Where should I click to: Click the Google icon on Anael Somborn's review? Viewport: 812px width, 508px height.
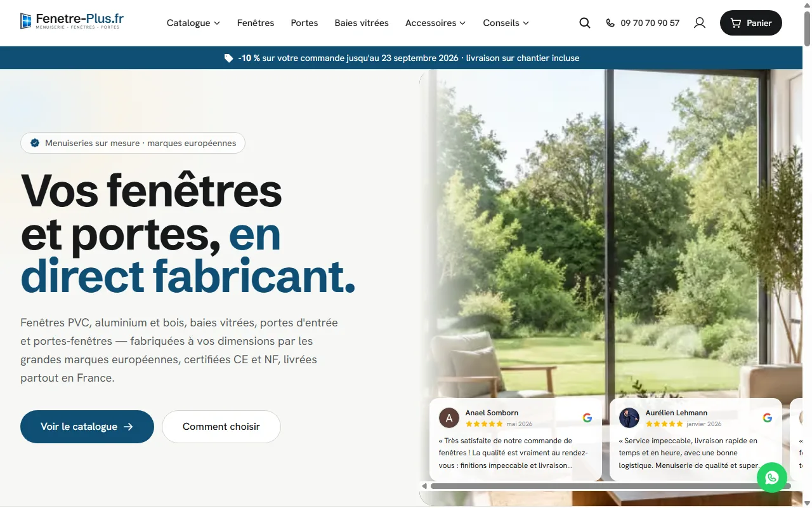(587, 418)
